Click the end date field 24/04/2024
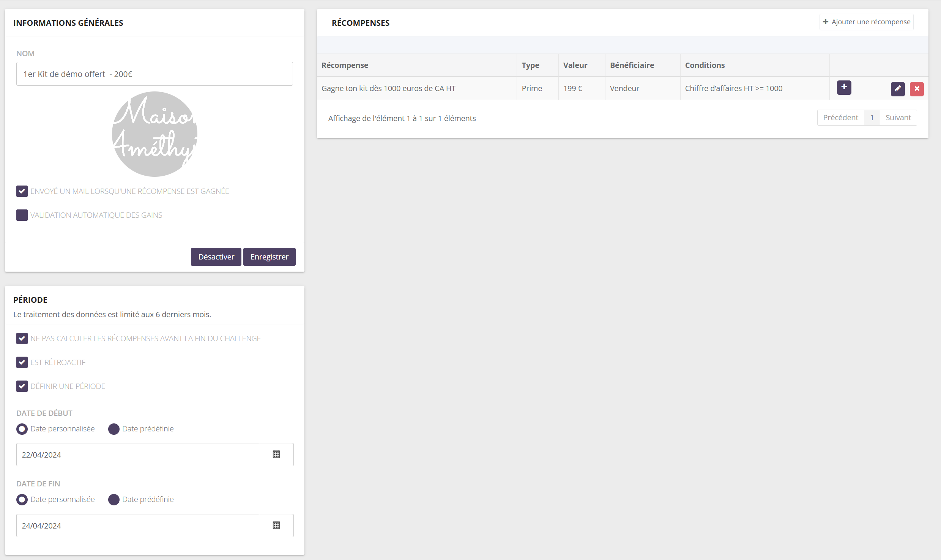The image size is (941, 560). pos(138,525)
